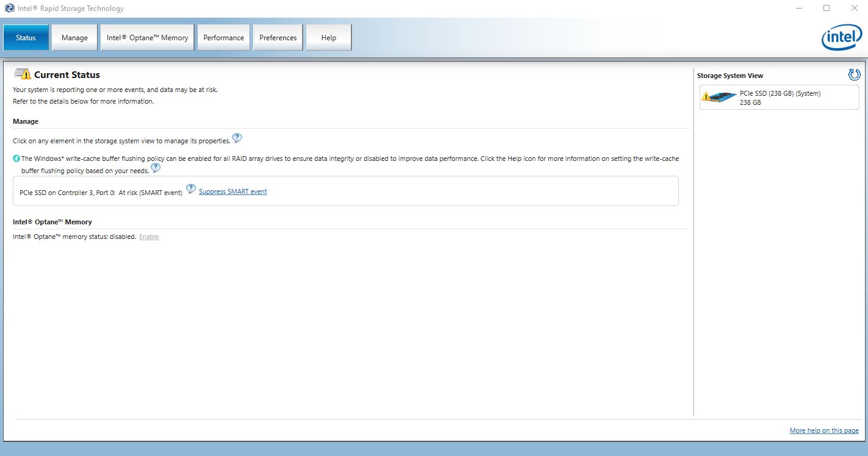Open the Help tab

(329, 37)
